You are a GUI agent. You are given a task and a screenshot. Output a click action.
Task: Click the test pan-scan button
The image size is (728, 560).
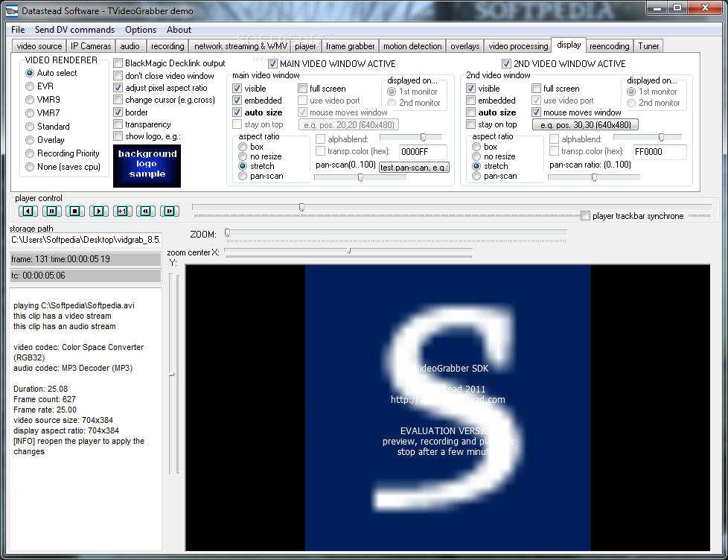[414, 168]
